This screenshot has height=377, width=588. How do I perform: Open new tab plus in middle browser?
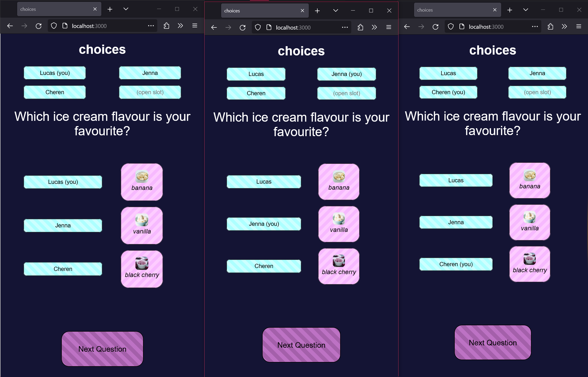tap(317, 11)
